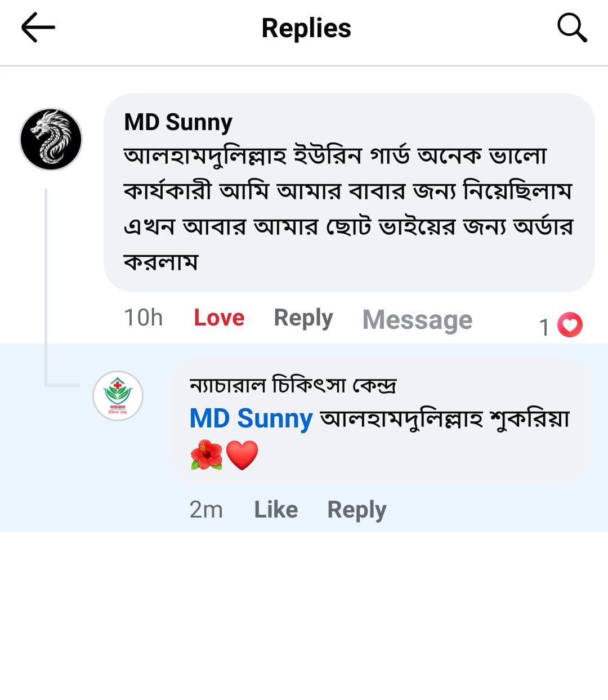
Task: Tap the ন্যাচারাল চিকিৎসা কেন্দ্র page logo
Action: pyautogui.click(x=118, y=395)
